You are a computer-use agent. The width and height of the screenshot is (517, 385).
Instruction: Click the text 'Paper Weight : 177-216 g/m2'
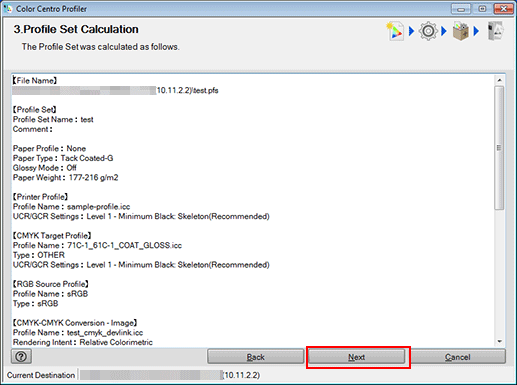coord(65,177)
